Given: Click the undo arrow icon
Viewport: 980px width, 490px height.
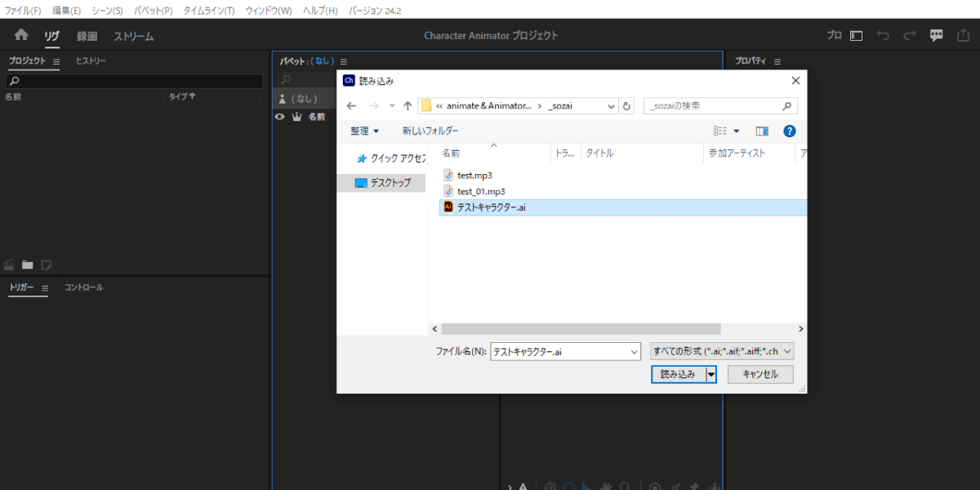Looking at the screenshot, I should tap(883, 36).
